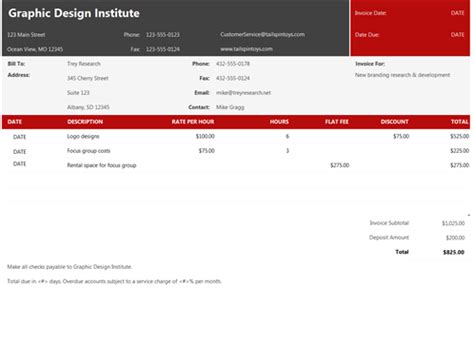Viewport: 474px width, 363px height.
Task: Select the $275.00 total for Rental space
Action: 460,165
